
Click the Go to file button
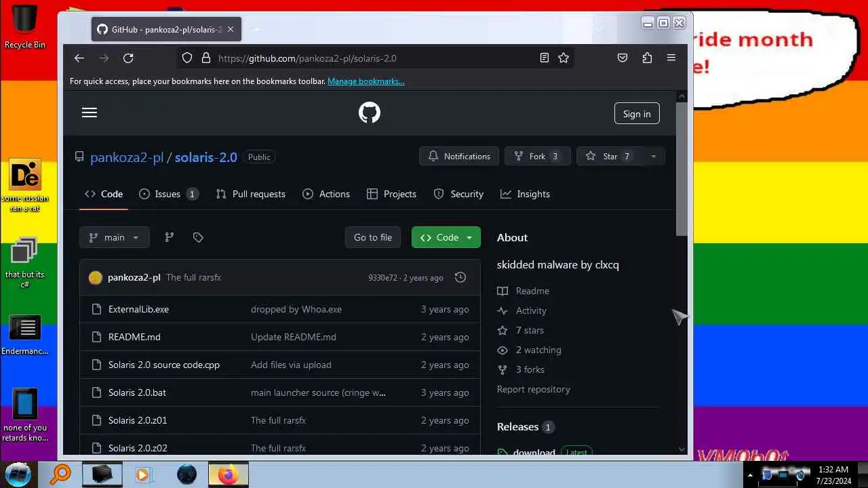pos(373,237)
